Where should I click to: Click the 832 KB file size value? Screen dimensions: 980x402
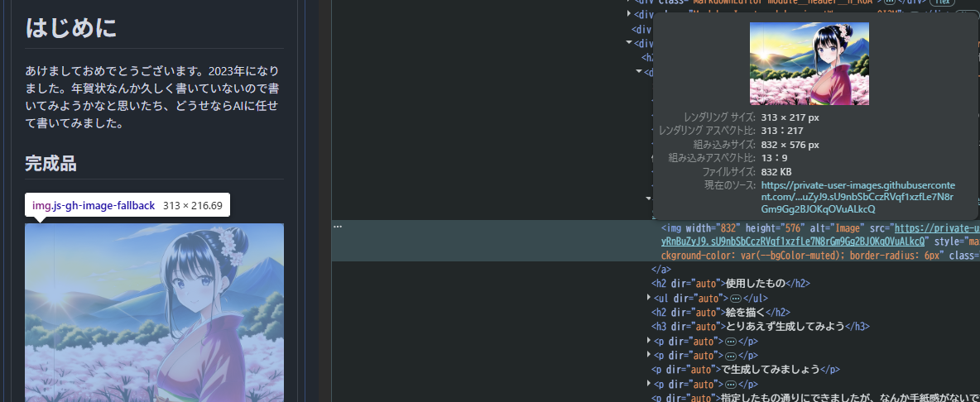[x=777, y=172]
